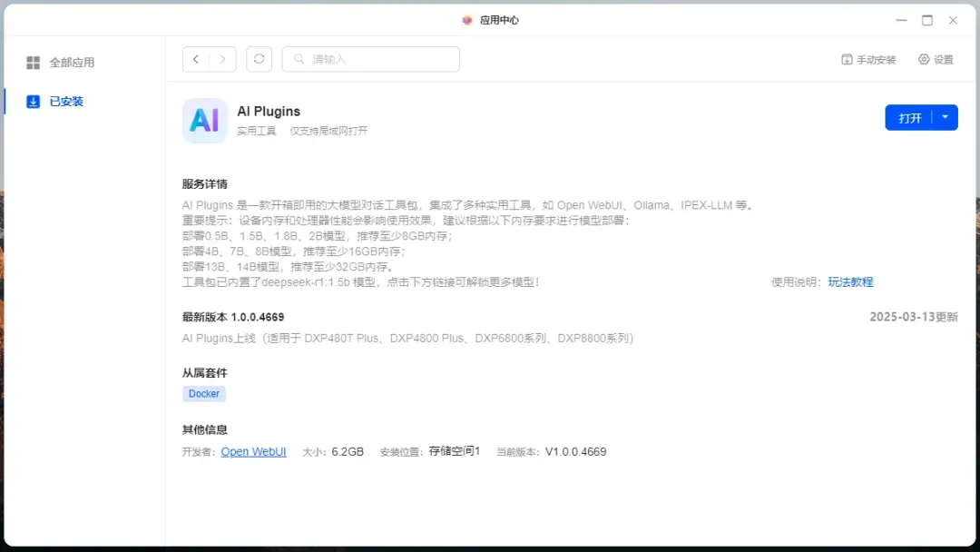Screen dimensions: 980x552
Task: Click the 仅支持局域网打开 label
Action: click(328, 131)
